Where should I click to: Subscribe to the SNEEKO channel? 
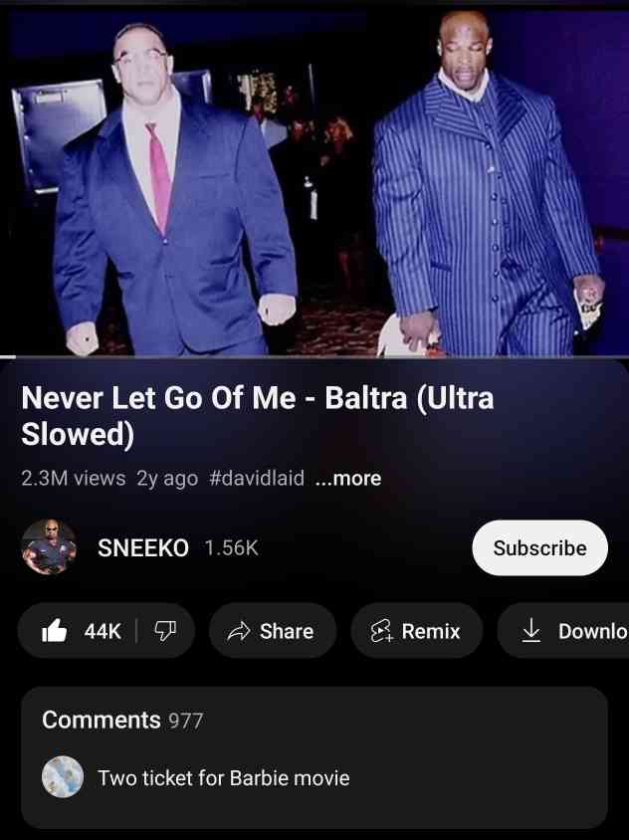539,547
